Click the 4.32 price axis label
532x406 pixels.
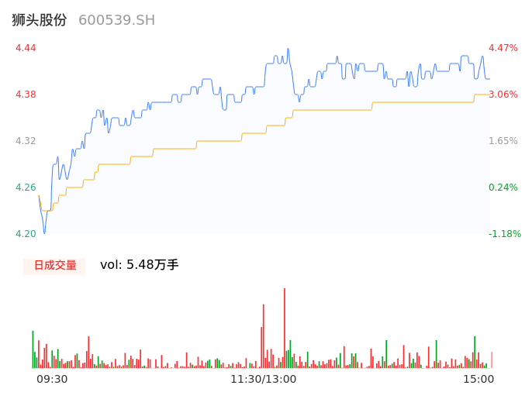point(26,141)
